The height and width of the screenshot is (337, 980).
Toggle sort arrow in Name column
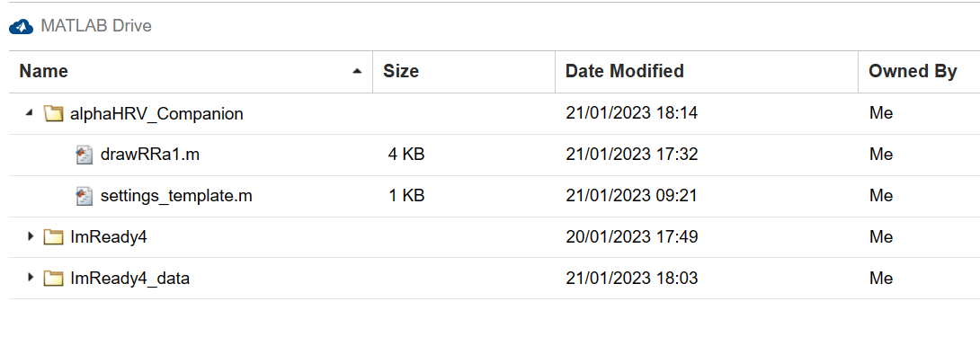click(357, 72)
